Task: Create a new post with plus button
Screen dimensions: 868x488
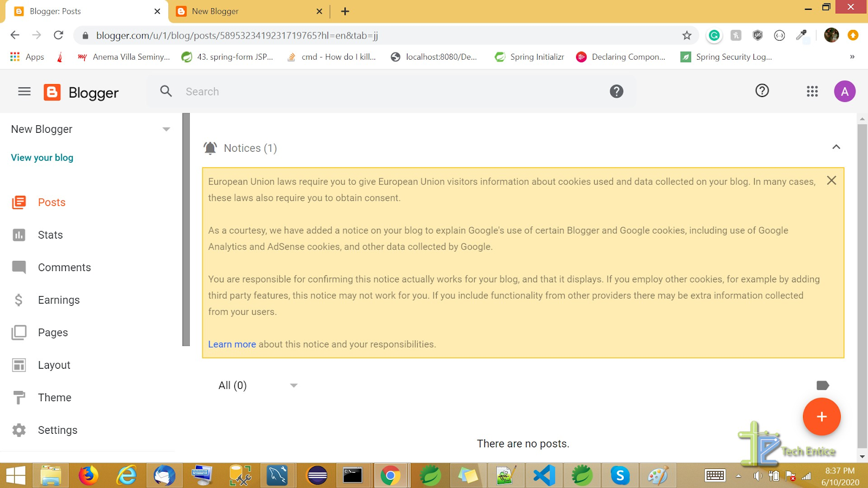Action: (822, 416)
